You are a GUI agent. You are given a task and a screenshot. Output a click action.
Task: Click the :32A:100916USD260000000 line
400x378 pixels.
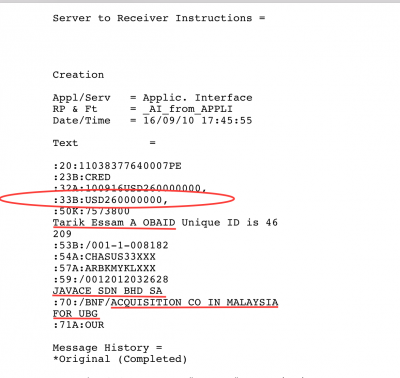[130, 188]
